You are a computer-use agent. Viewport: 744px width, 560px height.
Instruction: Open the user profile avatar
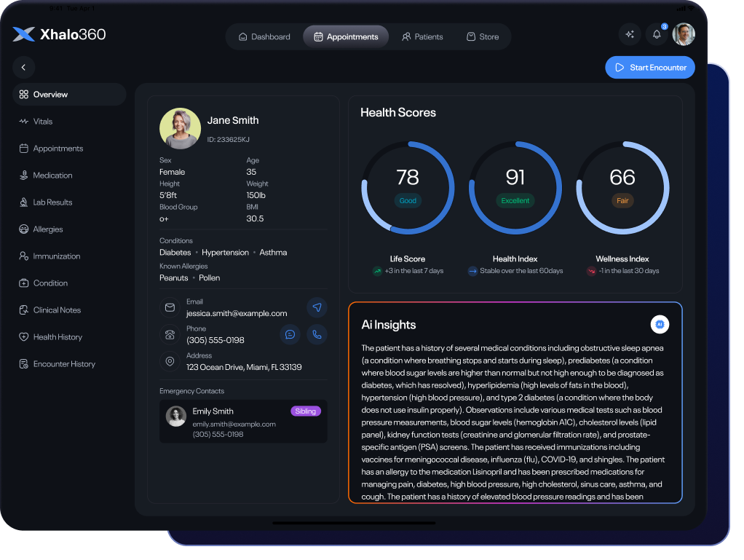coord(684,34)
